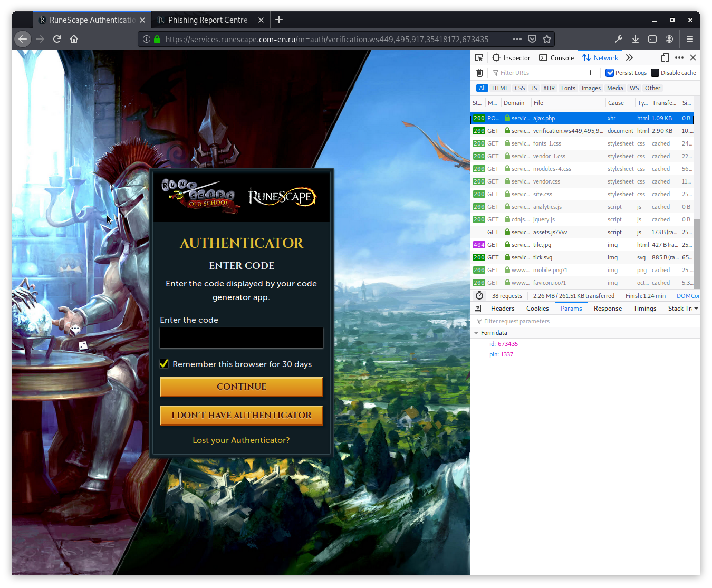This screenshot has width=712, height=588.
Task: Pick an element from the page icon
Action: (x=479, y=58)
